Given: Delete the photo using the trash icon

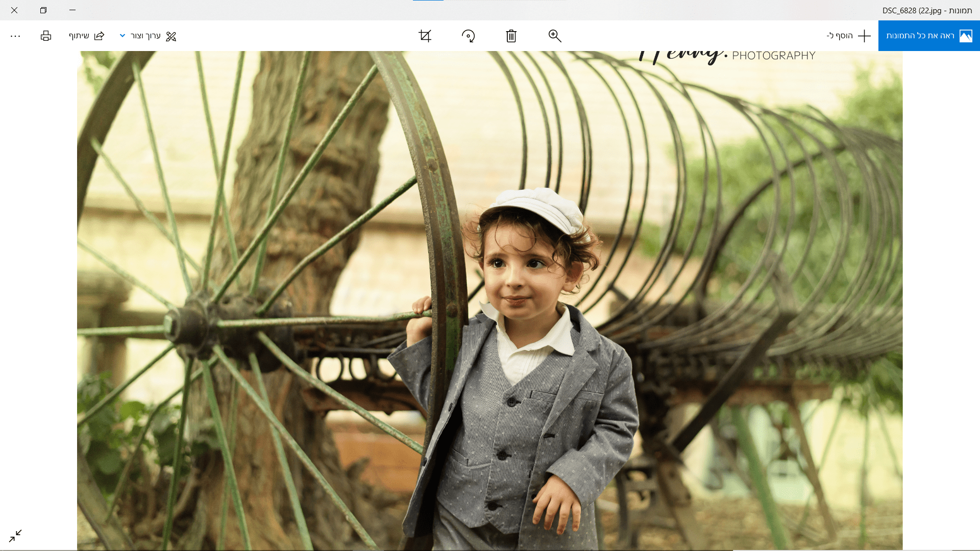Looking at the screenshot, I should (x=511, y=36).
